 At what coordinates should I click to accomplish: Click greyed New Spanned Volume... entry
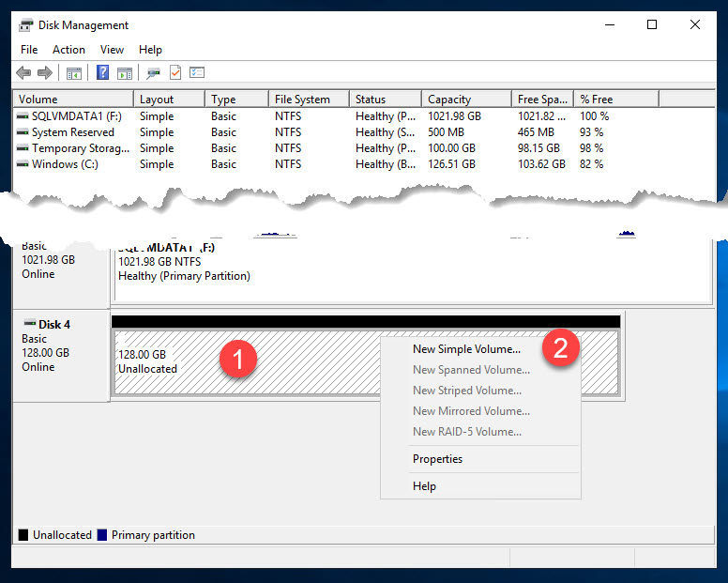471,370
